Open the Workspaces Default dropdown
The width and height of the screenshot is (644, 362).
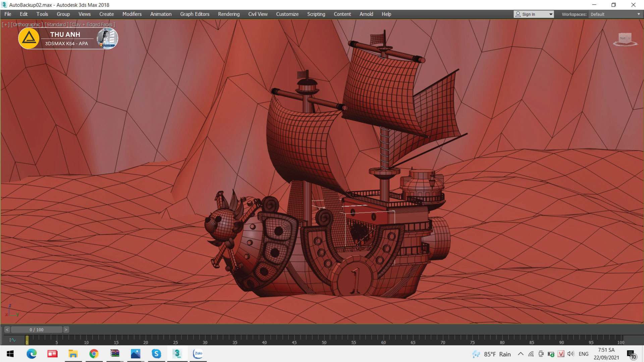click(x=615, y=14)
